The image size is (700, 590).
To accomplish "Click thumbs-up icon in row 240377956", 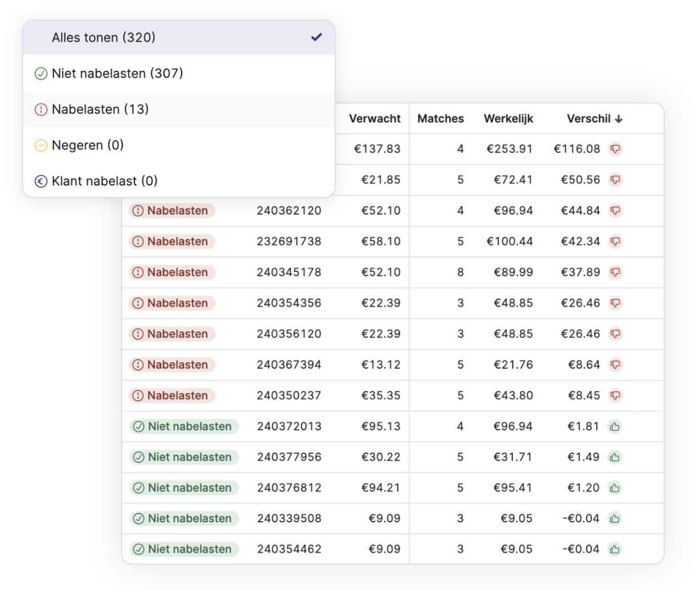I will pos(615,457).
